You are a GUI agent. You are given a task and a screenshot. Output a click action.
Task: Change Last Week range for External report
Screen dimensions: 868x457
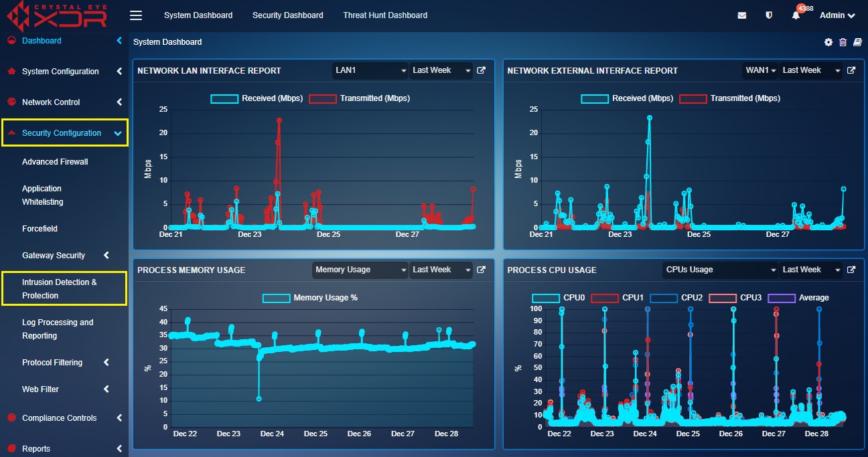tap(810, 70)
